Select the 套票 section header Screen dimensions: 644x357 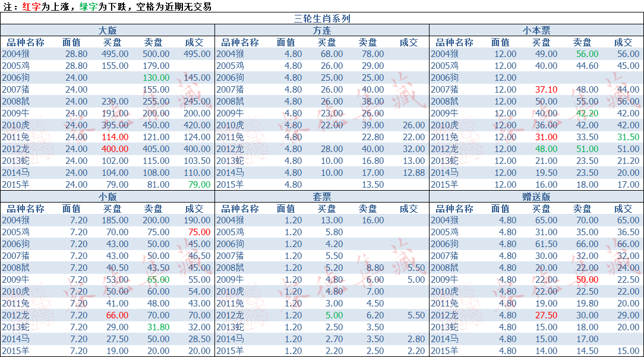click(x=322, y=197)
